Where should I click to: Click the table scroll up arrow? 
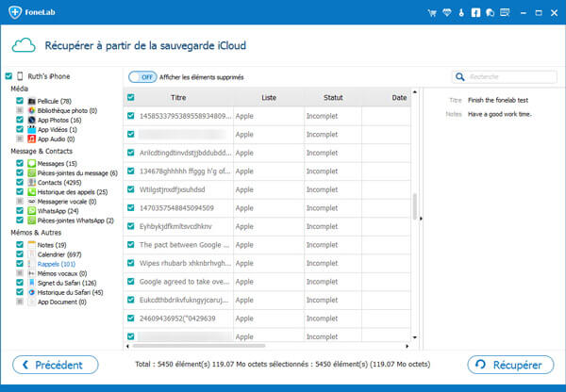click(x=415, y=92)
